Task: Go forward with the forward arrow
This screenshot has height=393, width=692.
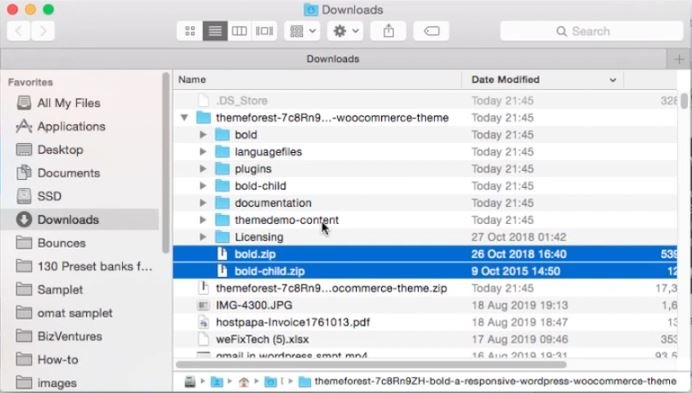Action: 43,31
